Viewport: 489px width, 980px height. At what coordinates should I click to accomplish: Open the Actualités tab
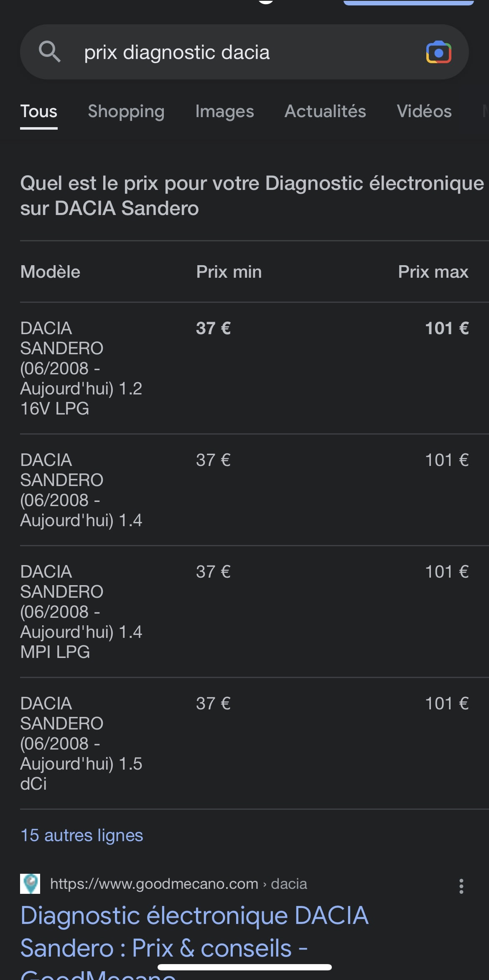[x=325, y=112]
